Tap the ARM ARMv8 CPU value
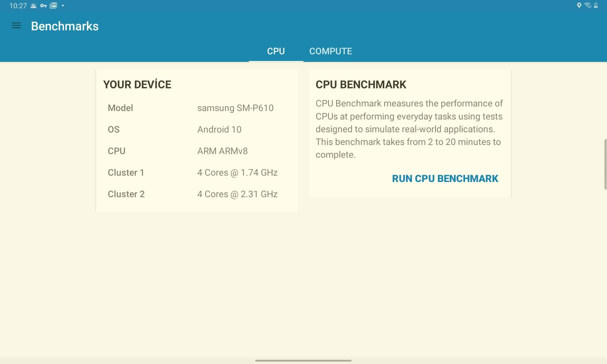The height and width of the screenshot is (364, 607). tap(222, 151)
